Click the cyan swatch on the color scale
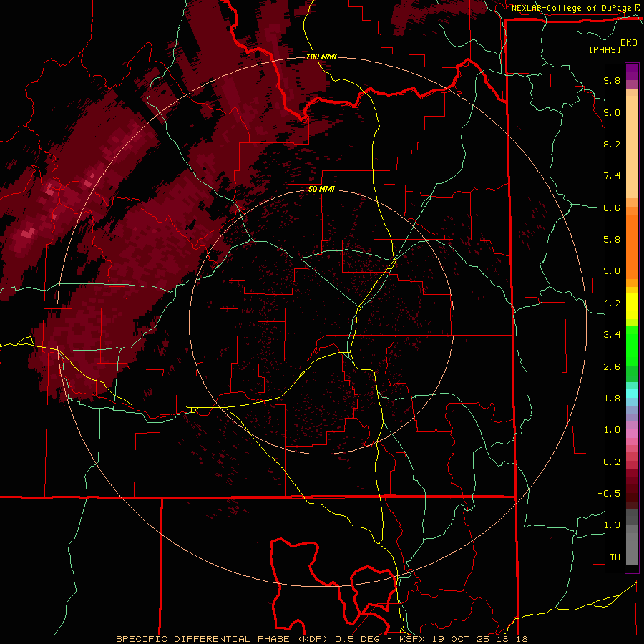The width and height of the screenshot is (644, 644). [632, 394]
